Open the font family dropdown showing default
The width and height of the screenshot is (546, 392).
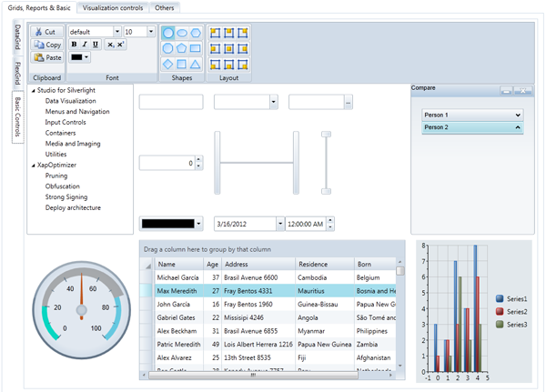116,32
